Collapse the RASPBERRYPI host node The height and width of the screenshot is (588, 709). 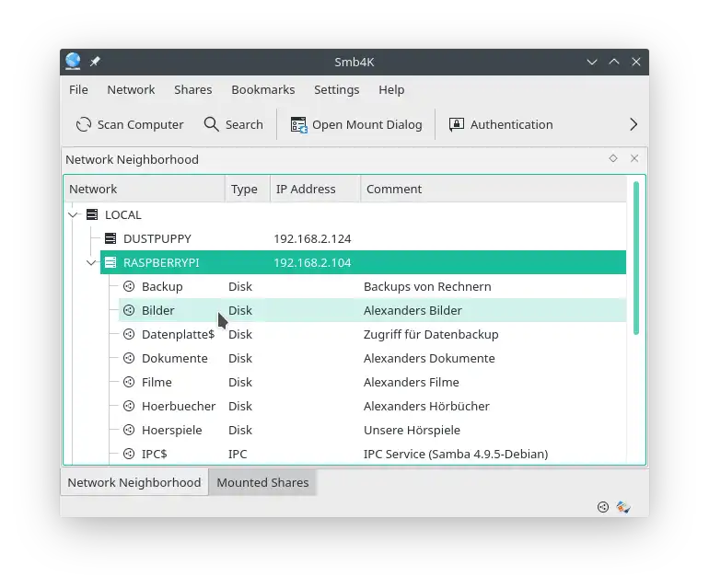point(91,262)
